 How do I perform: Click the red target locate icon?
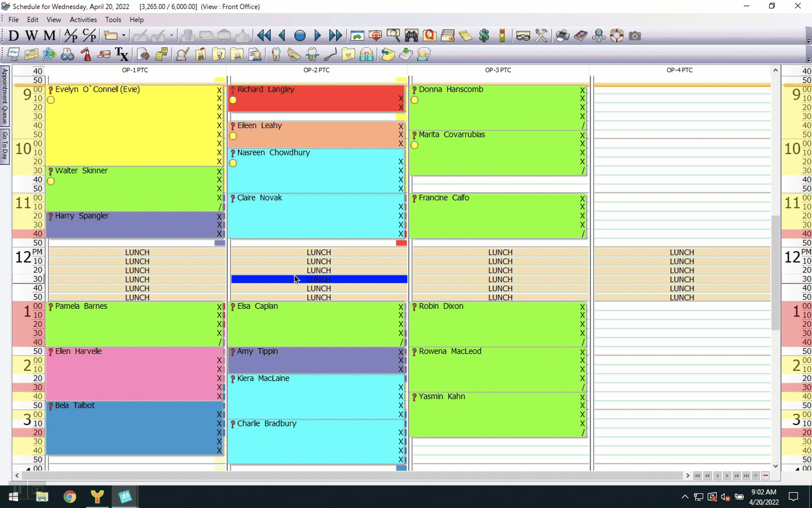(375, 36)
